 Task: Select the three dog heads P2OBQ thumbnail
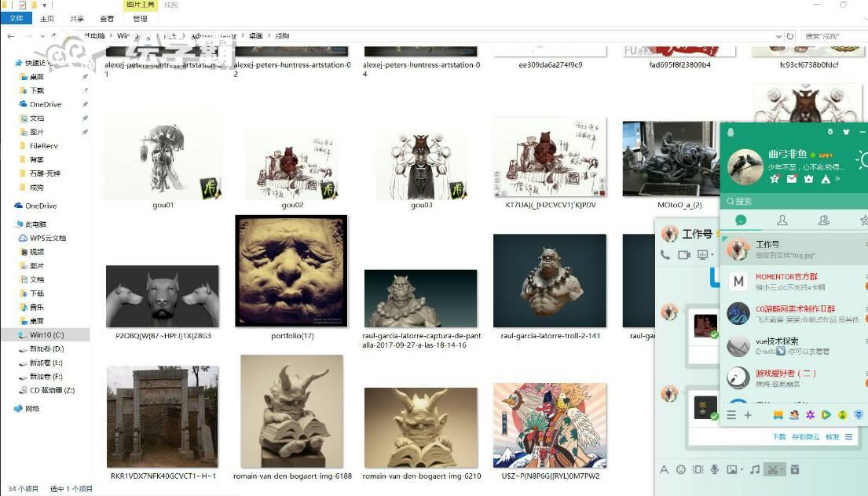click(x=162, y=297)
